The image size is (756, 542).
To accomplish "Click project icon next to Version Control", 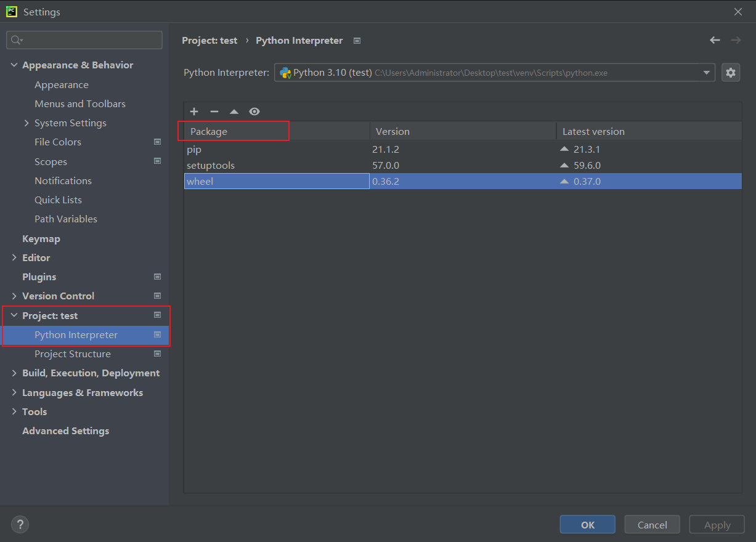I will coord(157,296).
